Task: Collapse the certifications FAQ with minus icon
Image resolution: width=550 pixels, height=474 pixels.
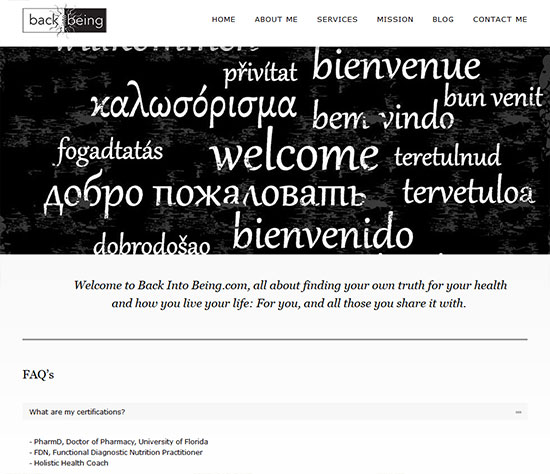Action: tap(518, 412)
